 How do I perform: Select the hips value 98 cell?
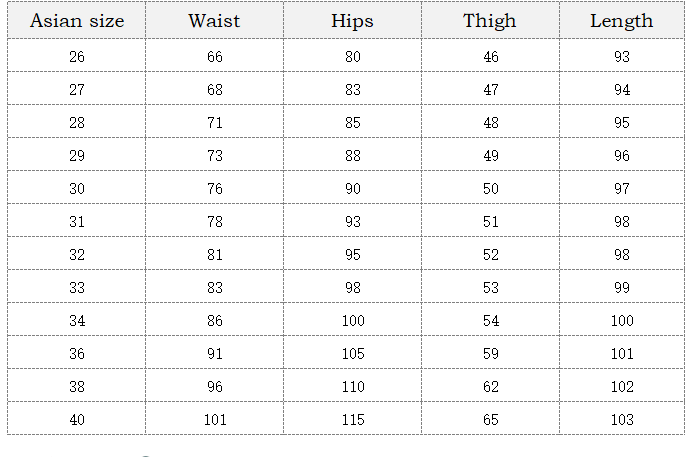click(352, 288)
